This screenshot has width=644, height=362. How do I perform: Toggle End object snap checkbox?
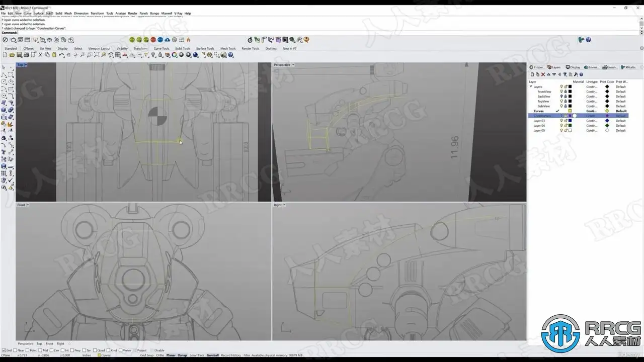4,350
